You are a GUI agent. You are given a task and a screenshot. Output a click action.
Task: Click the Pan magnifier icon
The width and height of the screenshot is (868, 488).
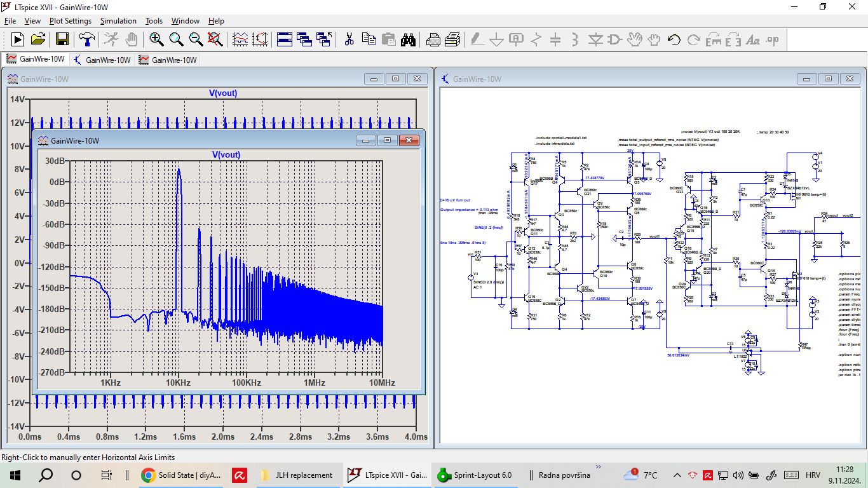coord(176,39)
